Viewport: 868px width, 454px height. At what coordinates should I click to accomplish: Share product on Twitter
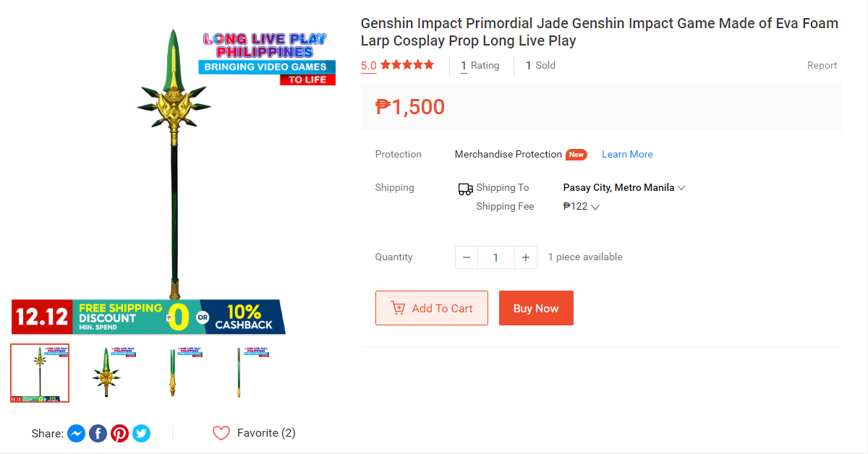142,434
